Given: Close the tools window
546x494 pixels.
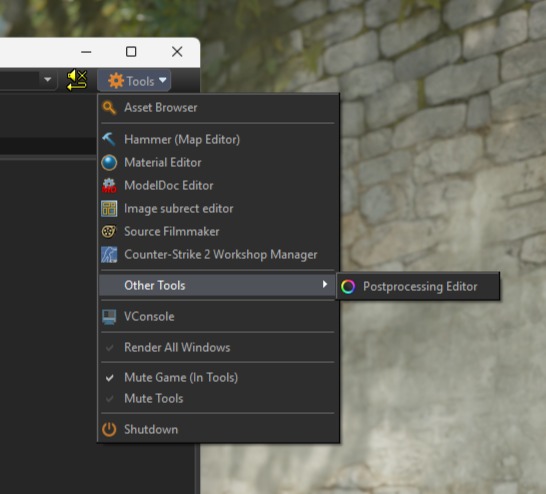Looking at the screenshot, I should [177, 52].
